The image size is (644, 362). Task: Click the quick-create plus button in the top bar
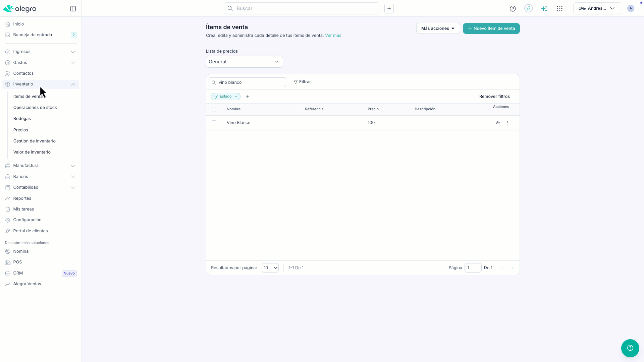(389, 9)
